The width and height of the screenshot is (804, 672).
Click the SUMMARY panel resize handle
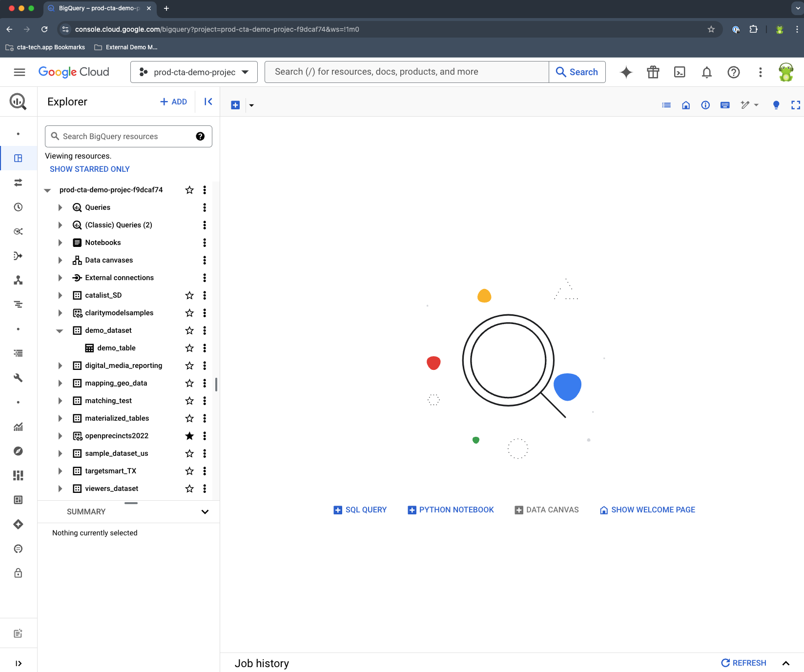pyautogui.click(x=131, y=503)
